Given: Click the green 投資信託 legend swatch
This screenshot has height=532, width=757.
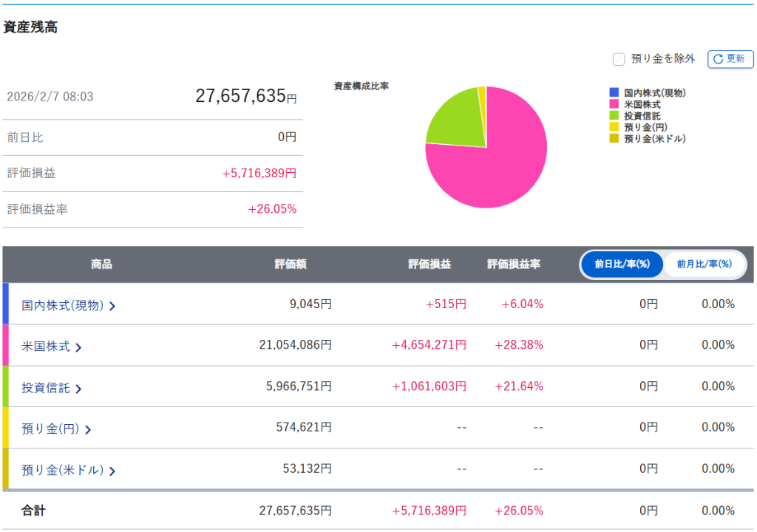Looking at the screenshot, I should click(614, 116).
